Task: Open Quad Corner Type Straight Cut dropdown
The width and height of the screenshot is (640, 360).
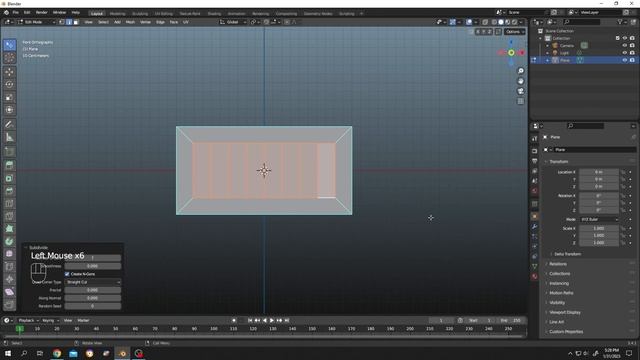Action: [x=93, y=282]
